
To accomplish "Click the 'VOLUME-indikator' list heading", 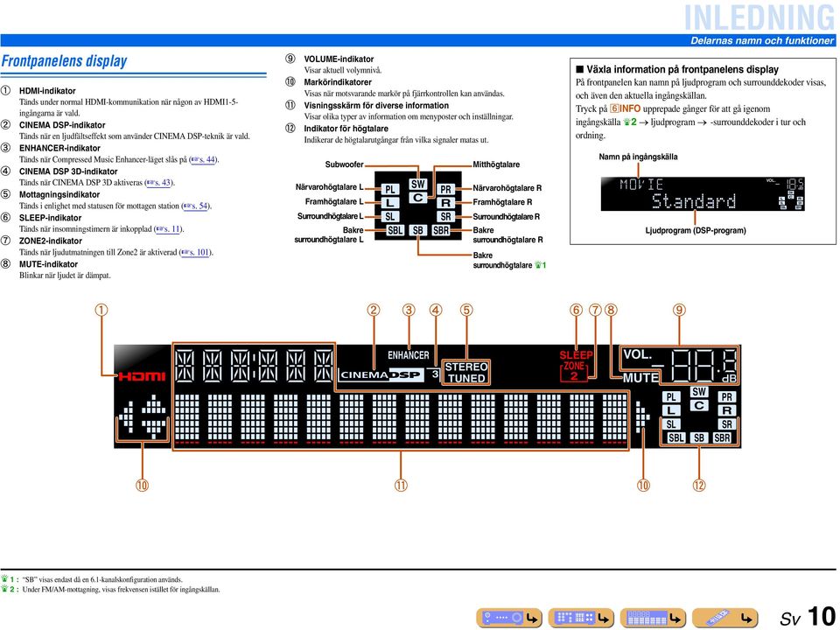I will coord(339,59).
